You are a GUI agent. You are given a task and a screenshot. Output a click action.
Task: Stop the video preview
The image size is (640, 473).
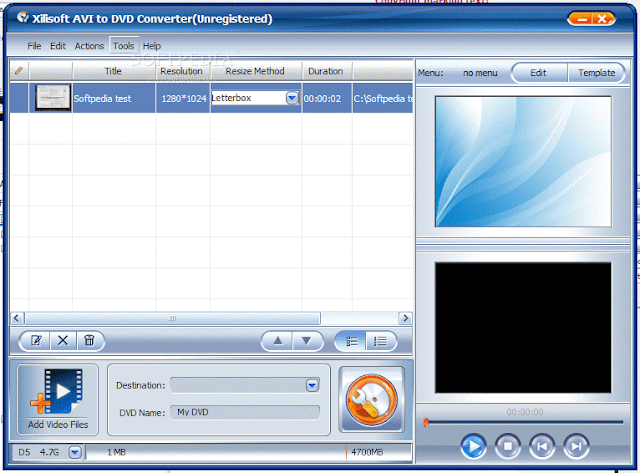pyautogui.click(x=508, y=446)
